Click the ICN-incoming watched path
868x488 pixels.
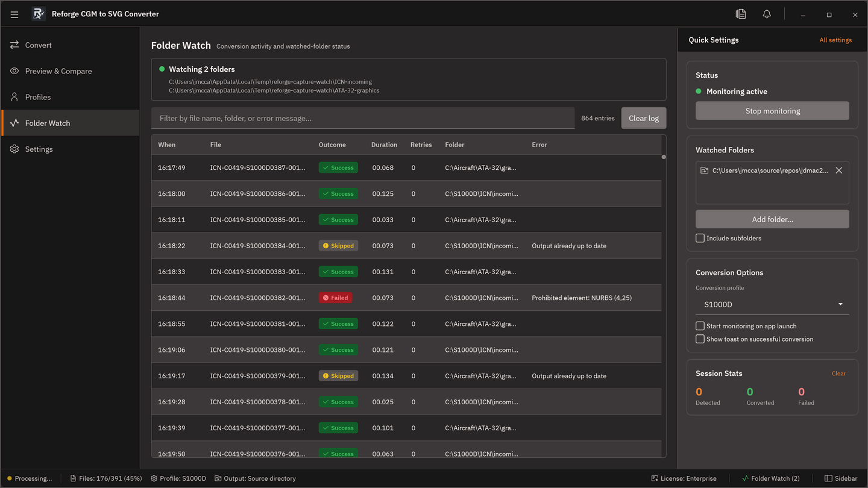click(x=270, y=82)
